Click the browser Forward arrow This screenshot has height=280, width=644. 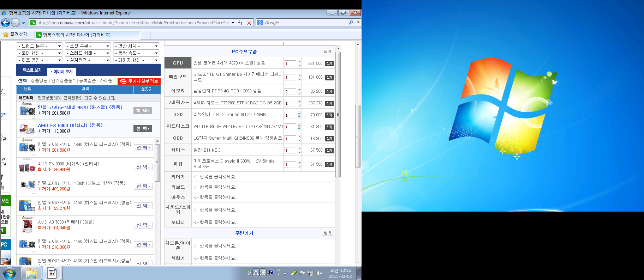(16, 23)
